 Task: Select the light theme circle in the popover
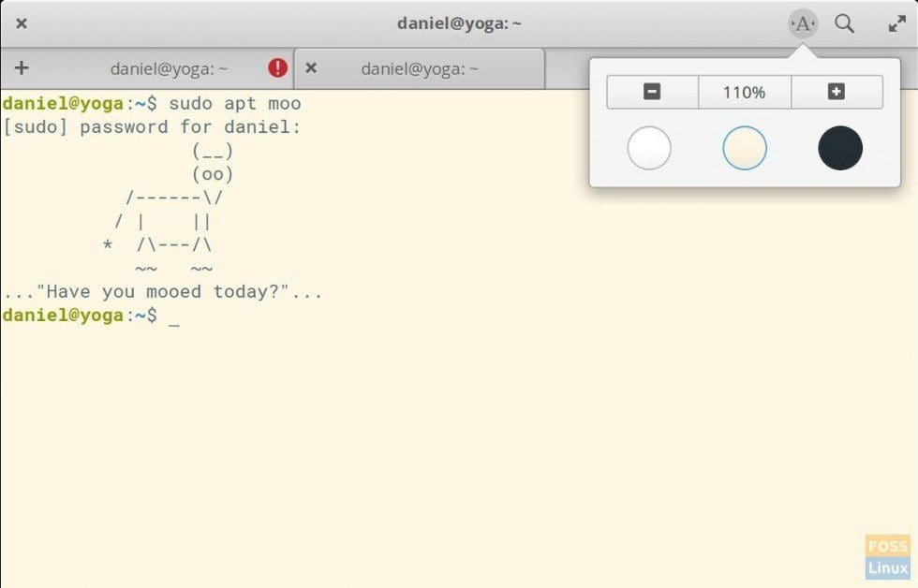point(650,148)
